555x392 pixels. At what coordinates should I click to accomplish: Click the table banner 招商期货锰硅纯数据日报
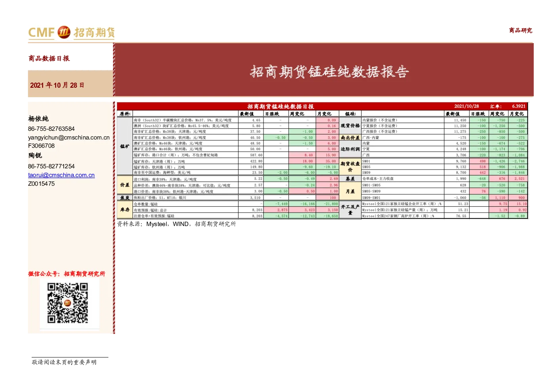click(x=280, y=106)
